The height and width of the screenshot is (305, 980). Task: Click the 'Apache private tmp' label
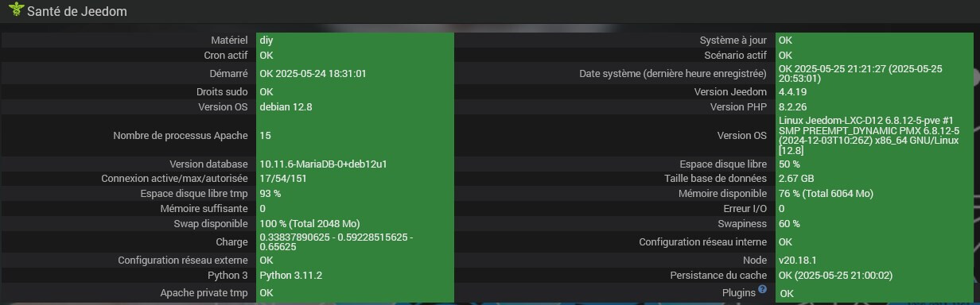point(204,293)
